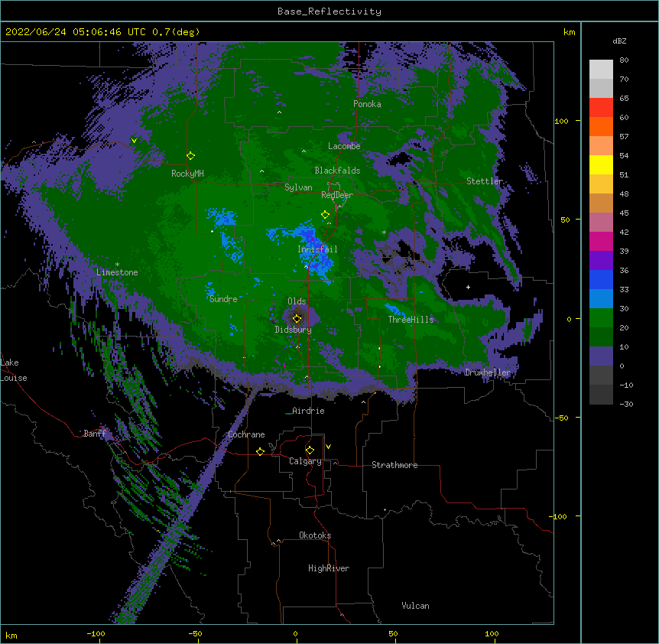Click the Airdrie city label
The image size is (659, 644).
click(309, 411)
